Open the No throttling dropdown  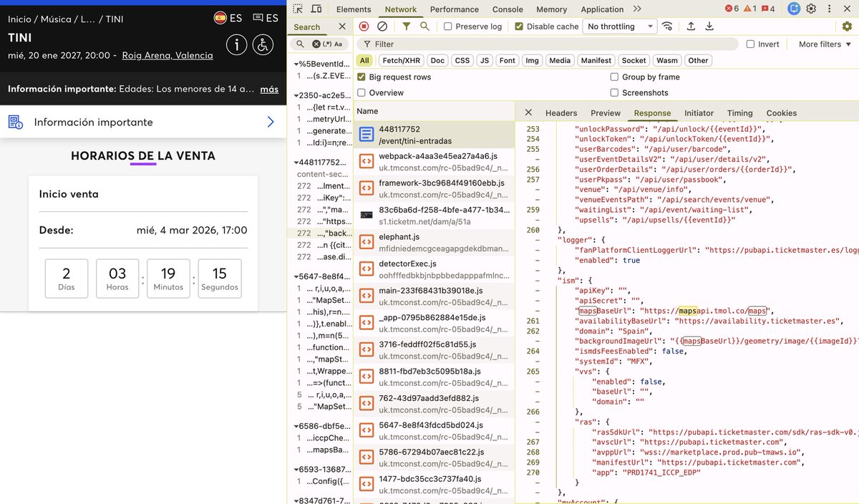click(619, 26)
